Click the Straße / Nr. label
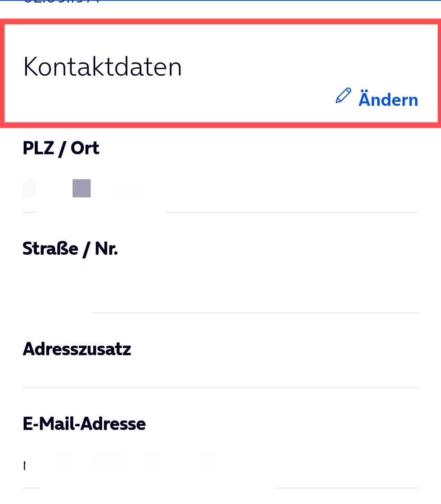This screenshot has width=441, height=504. (70, 248)
